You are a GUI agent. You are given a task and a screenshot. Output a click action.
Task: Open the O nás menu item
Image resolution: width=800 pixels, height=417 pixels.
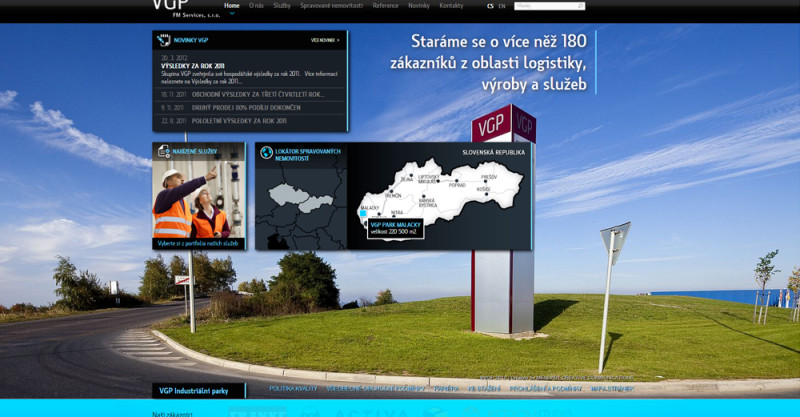point(256,6)
